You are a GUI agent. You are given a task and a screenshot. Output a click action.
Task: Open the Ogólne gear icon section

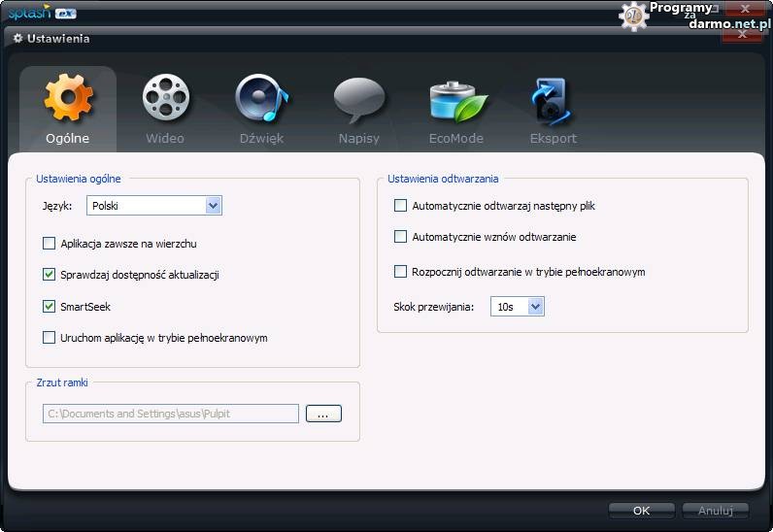[x=68, y=99]
